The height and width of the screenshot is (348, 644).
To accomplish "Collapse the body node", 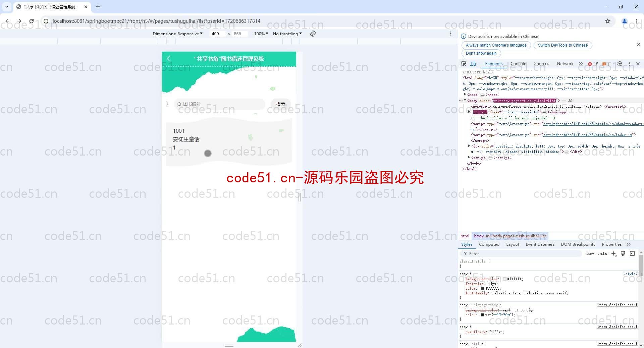I will (465, 100).
